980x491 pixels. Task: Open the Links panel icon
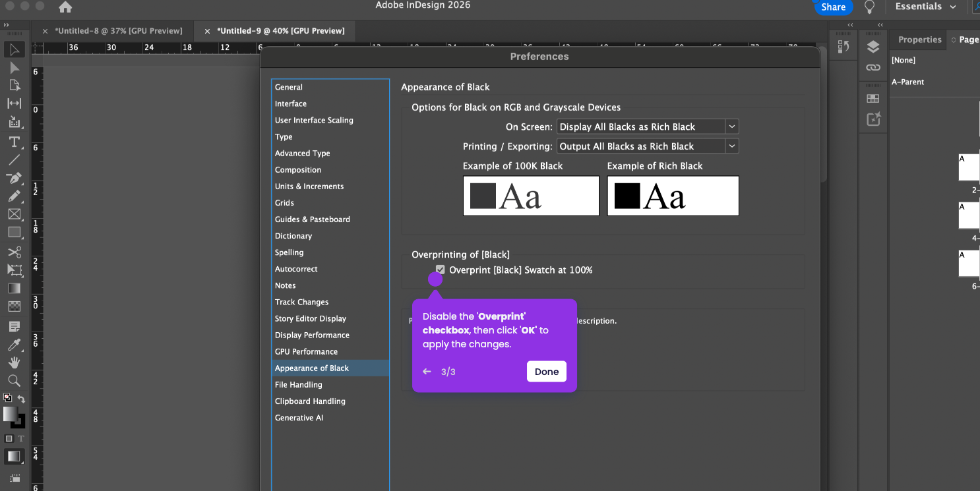click(873, 67)
